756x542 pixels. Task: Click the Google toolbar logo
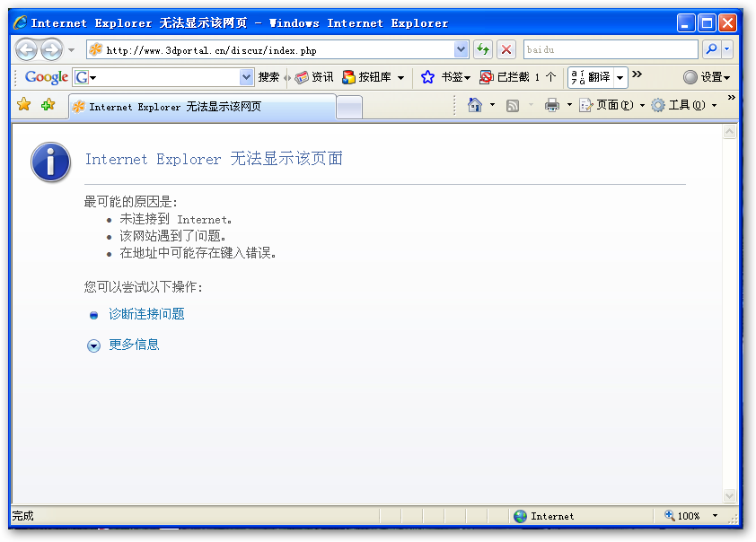pos(47,77)
